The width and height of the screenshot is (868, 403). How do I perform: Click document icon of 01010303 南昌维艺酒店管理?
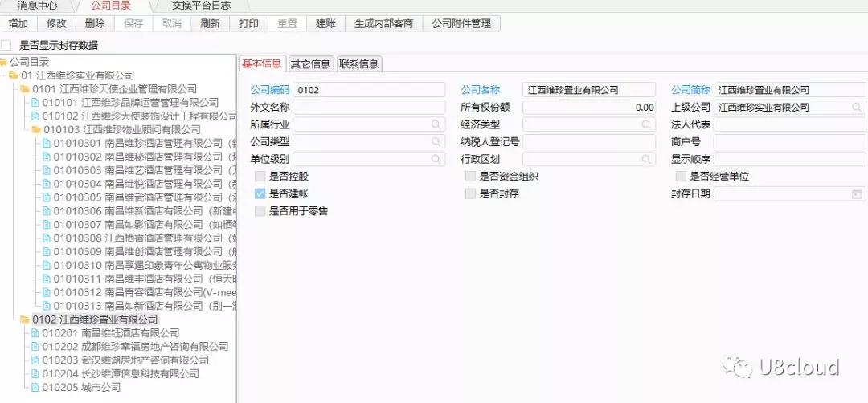coord(47,170)
